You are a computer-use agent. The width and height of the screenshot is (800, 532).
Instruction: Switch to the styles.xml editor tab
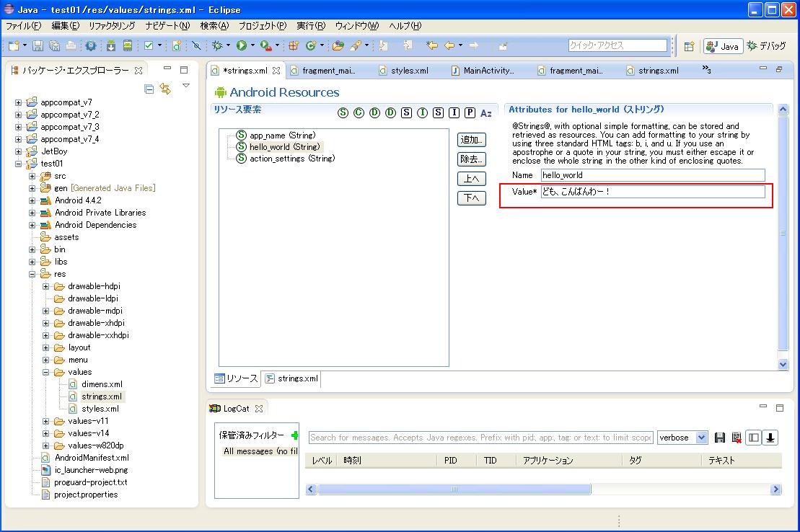point(403,71)
